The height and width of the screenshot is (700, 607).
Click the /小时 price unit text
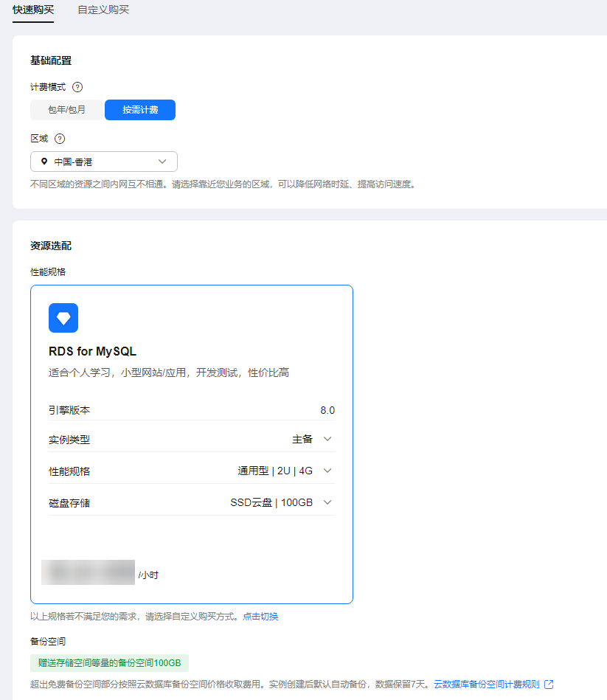(148, 575)
